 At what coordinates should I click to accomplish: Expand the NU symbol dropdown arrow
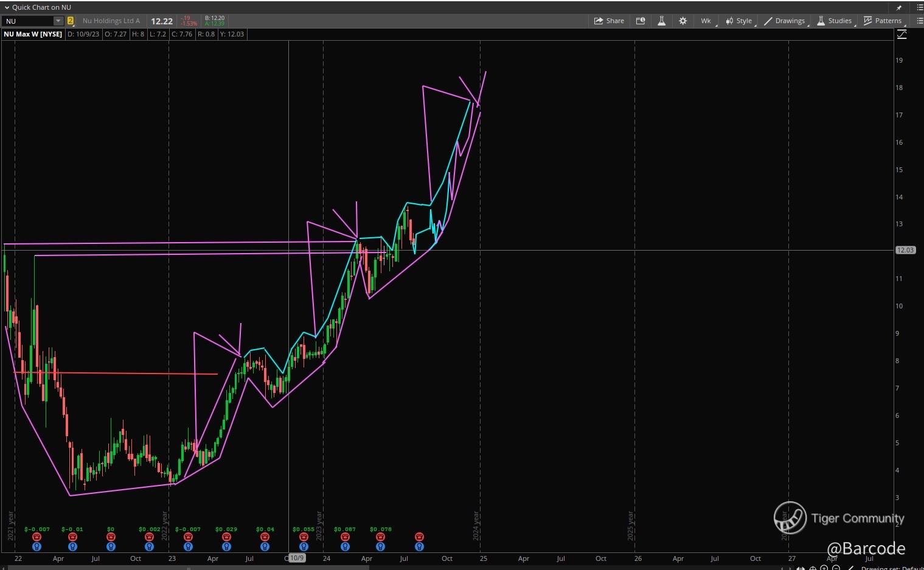coord(58,21)
